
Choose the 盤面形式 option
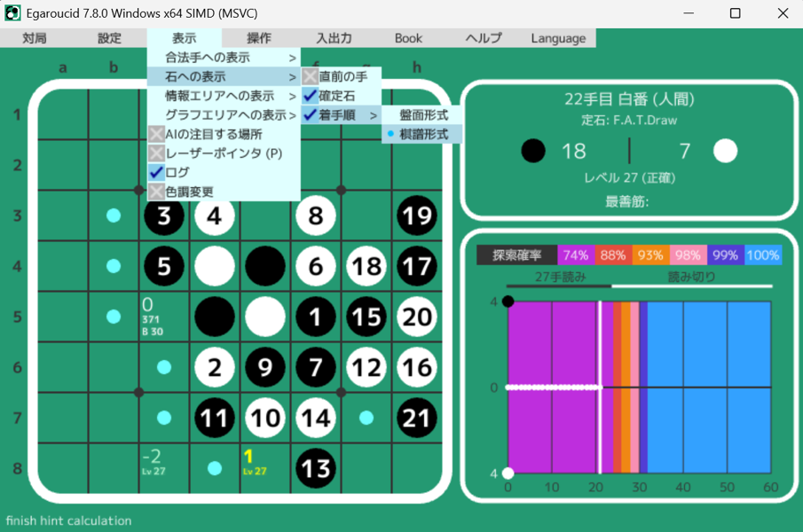tap(424, 115)
